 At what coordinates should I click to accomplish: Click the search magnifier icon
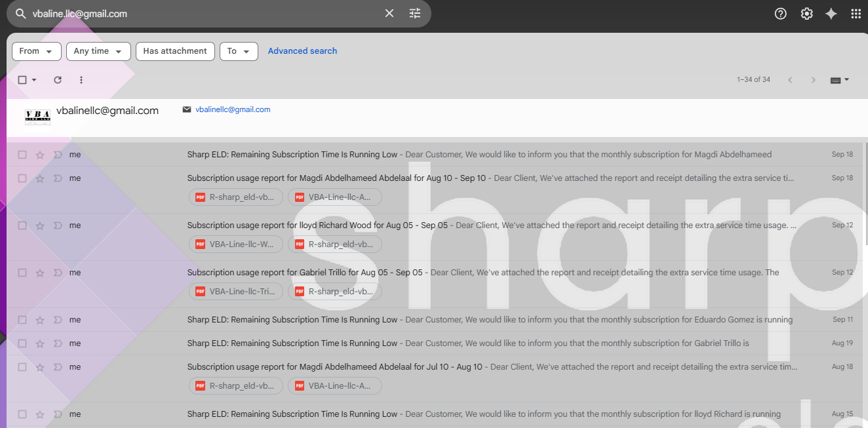pyautogui.click(x=21, y=14)
